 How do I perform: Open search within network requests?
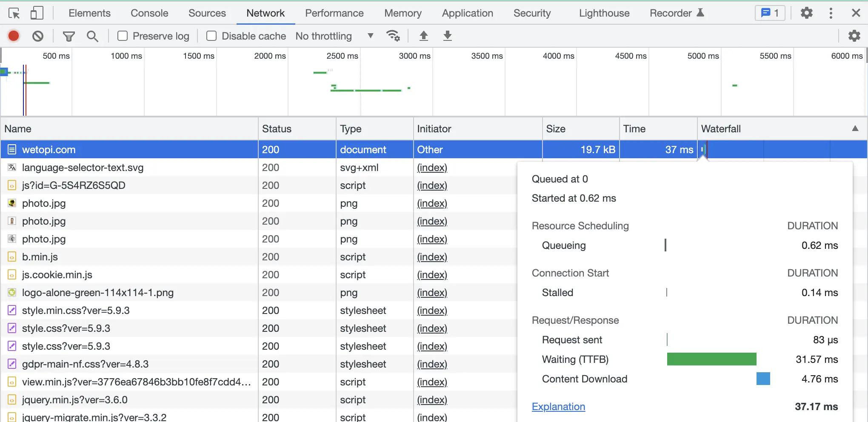coord(92,36)
